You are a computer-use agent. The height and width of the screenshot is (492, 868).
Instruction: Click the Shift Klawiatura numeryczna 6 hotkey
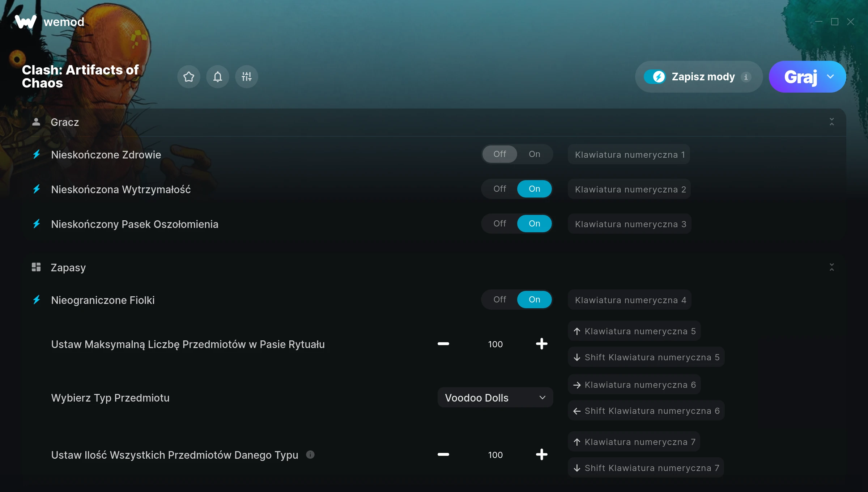click(646, 411)
